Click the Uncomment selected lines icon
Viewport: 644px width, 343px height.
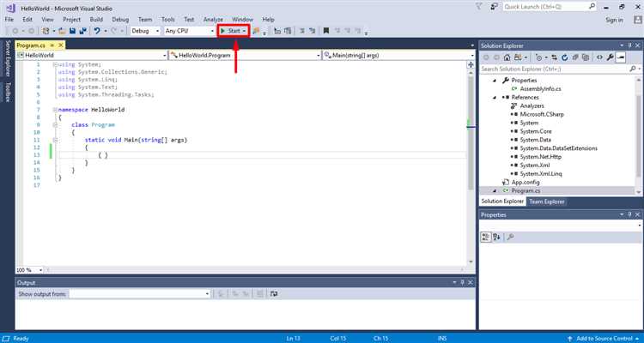click(313, 31)
